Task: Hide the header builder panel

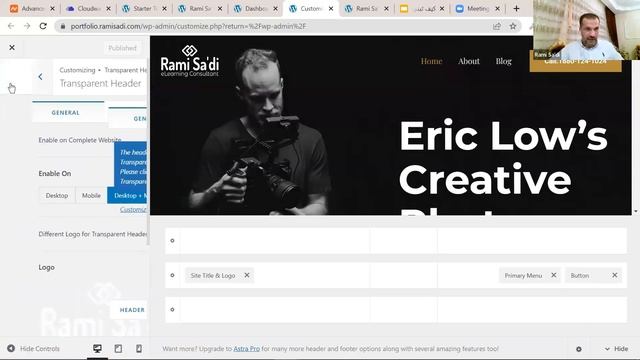Action: click(x=616, y=349)
